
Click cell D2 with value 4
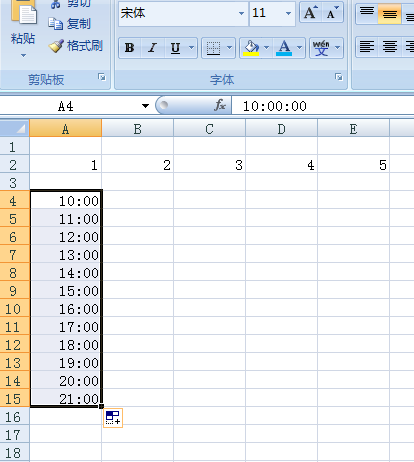(x=281, y=164)
